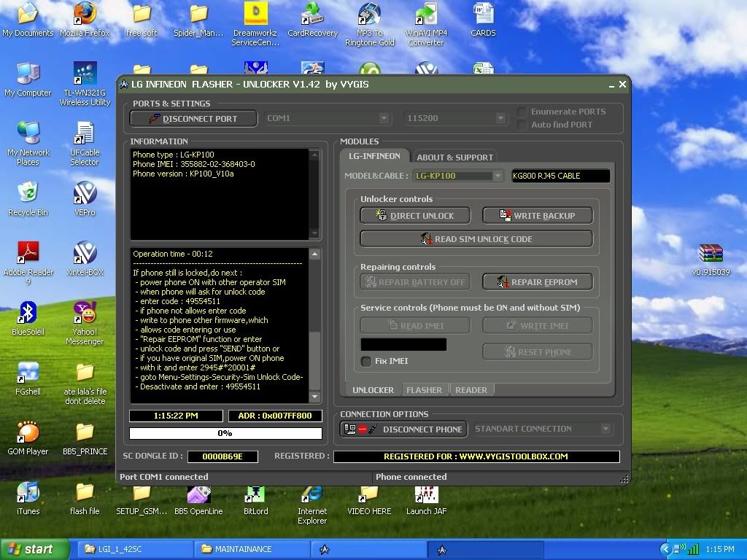Viewport: 747px width, 560px height.
Task: Click the KG800 RJ45 CABLE field
Action: 561,176
